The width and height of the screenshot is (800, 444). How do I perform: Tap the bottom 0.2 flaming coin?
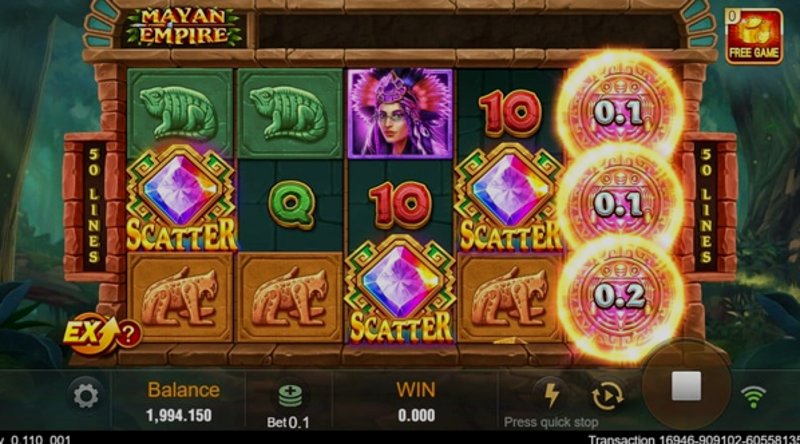[619, 296]
